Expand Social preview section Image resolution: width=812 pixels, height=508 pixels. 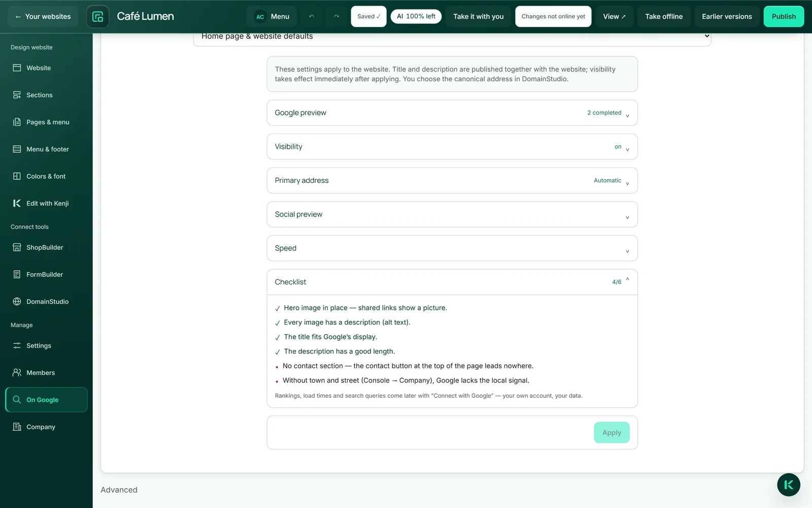tap(452, 214)
